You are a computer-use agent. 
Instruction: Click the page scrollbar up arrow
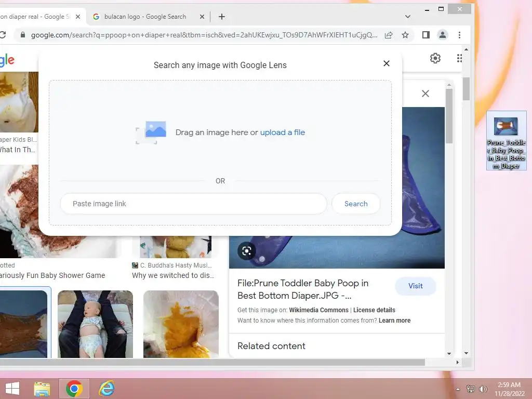466,49
